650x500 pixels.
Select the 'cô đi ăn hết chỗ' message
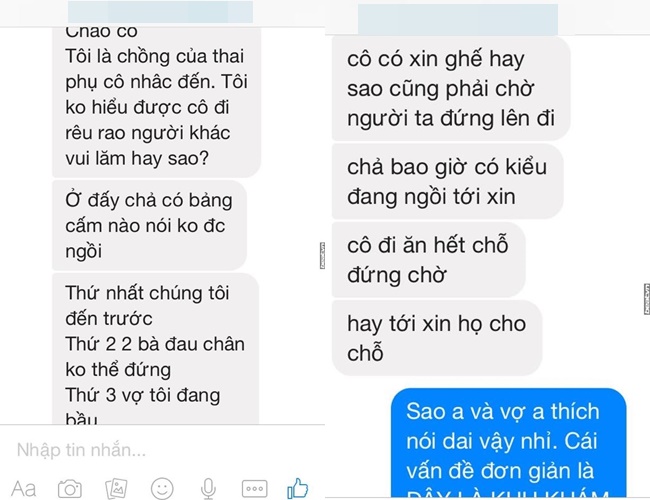(429, 260)
